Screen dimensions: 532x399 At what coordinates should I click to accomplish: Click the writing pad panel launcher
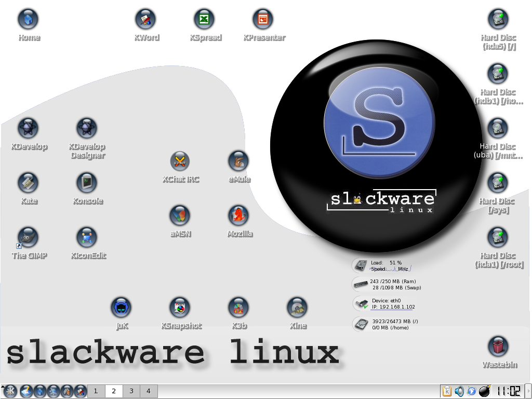26,392
